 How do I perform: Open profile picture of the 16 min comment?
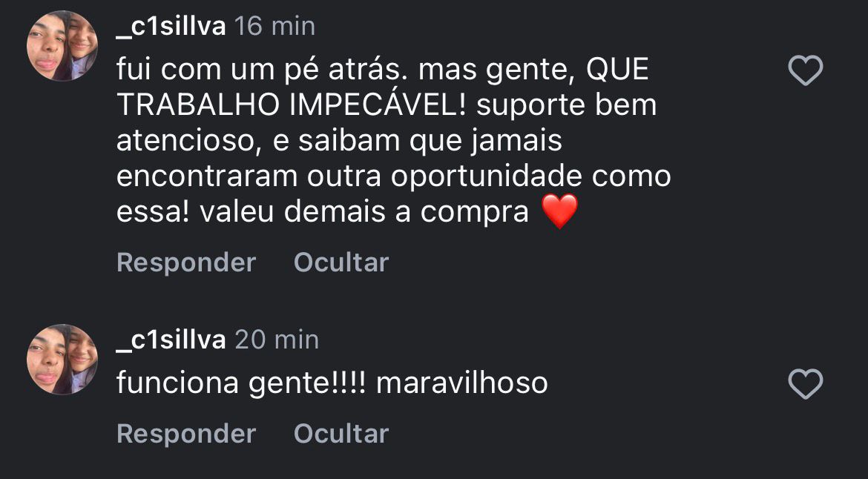[63, 46]
